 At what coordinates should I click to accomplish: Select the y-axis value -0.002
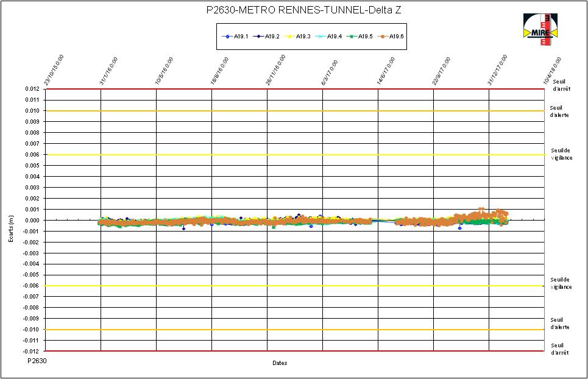click(x=31, y=242)
